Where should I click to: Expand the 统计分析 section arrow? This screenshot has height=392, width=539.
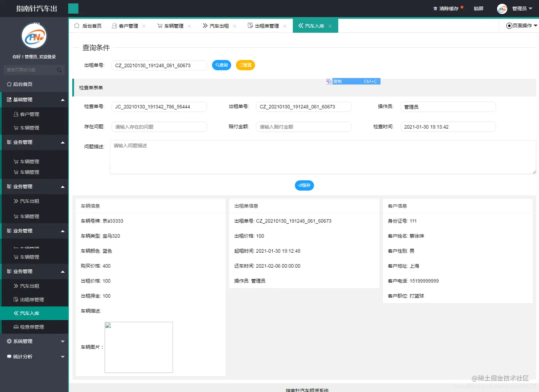coord(63,357)
